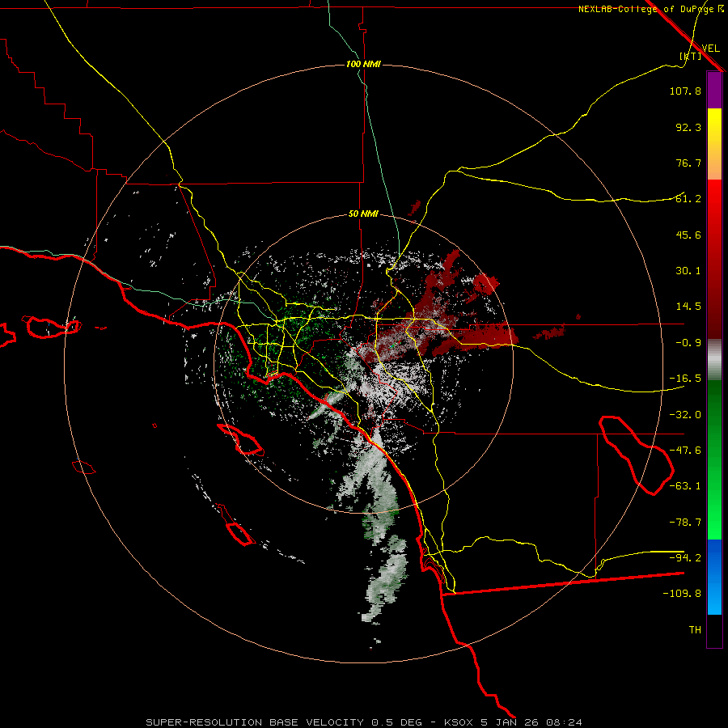This screenshot has height=728, width=728.
Task: Click the VEL legend title
Action: click(x=710, y=49)
